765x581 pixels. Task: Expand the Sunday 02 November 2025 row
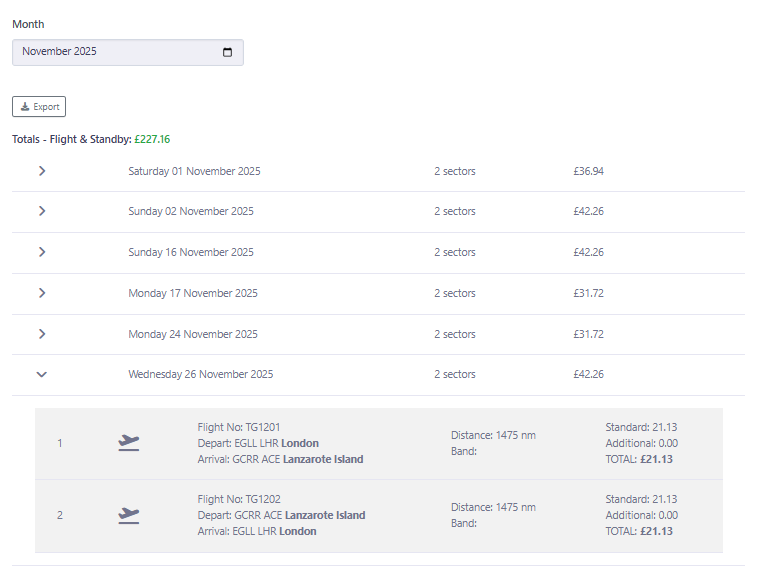click(42, 211)
